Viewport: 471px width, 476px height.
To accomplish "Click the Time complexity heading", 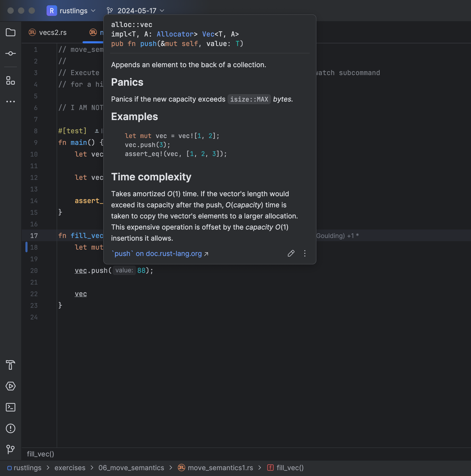I will tap(151, 177).
